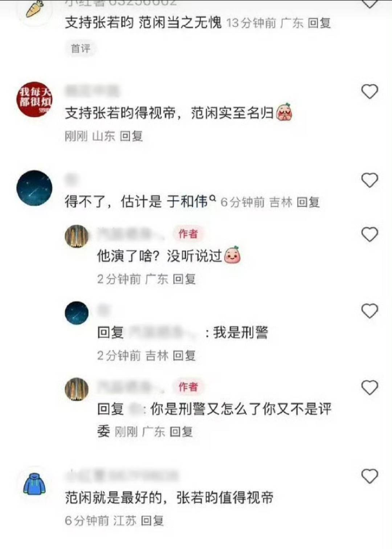This screenshot has width=392, height=549.
Task: Reply to the 范闲当之无愧 comment
Action: (x=319, y=23)
